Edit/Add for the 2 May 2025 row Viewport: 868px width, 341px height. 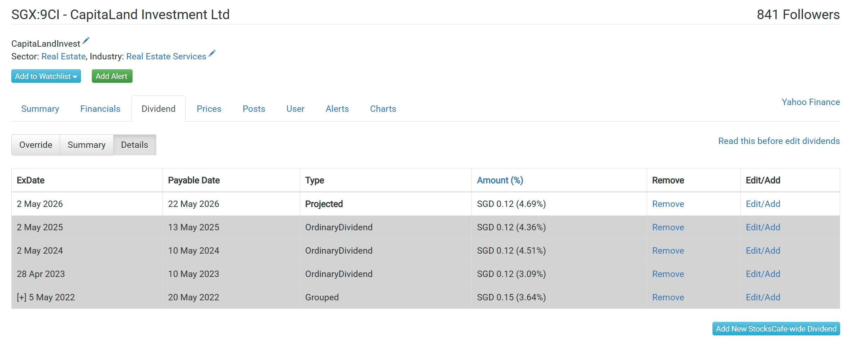point(763,227)
